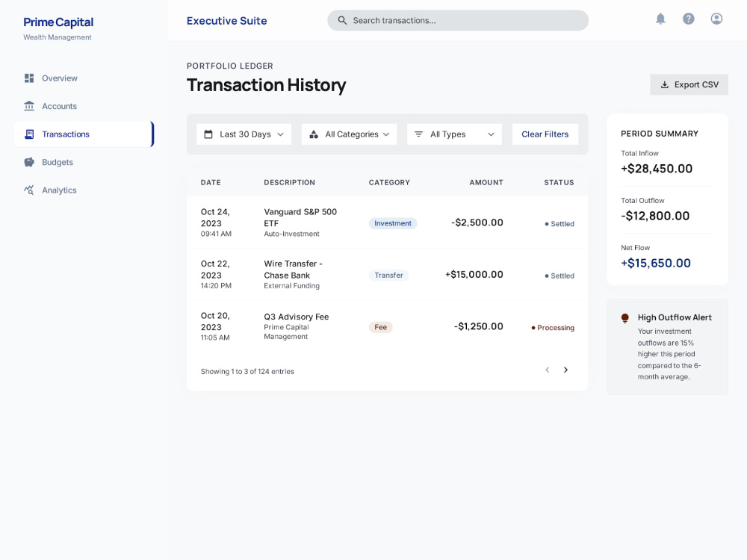
Task: Go to the next page of entries
Action: point(565,370)
